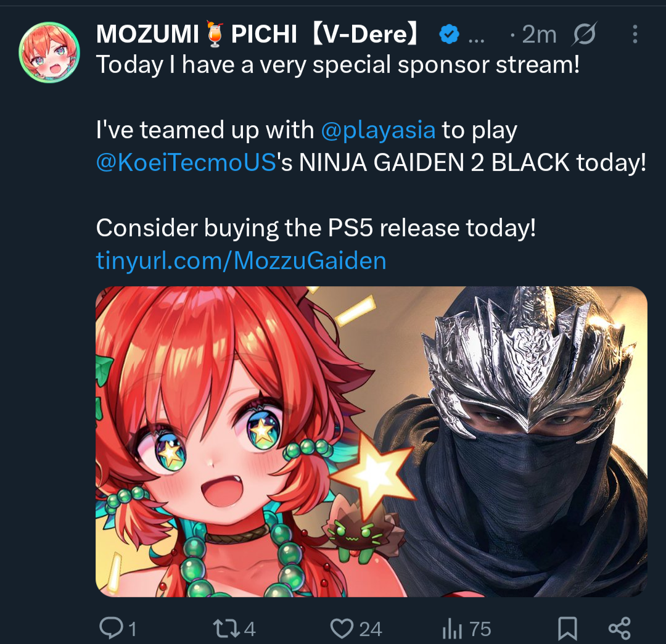
Task: Open the @KoeiTecmoUS mention link
Action: pyautogui.click(x=186, y=162)
